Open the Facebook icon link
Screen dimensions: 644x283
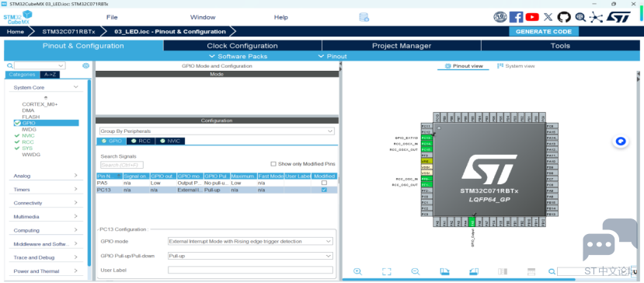pyautogui.click(x=516, y=17)
